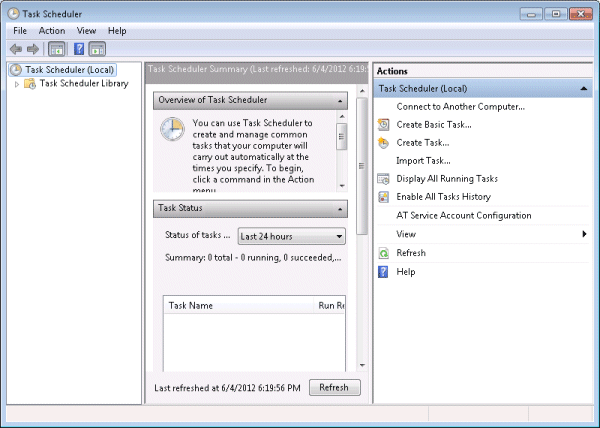
Task: Click the Task Scheduler title bar clock icon
Action: (13, 14)
